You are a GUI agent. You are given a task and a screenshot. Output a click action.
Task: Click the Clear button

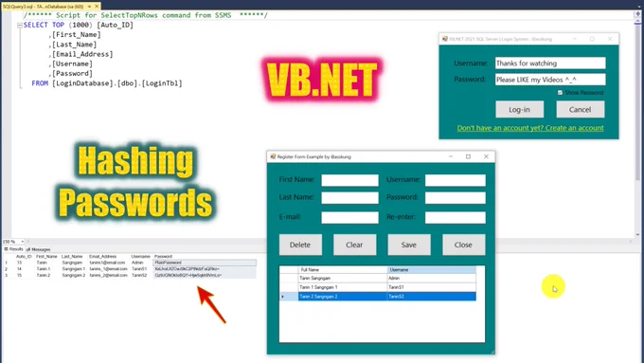(354, 245)
